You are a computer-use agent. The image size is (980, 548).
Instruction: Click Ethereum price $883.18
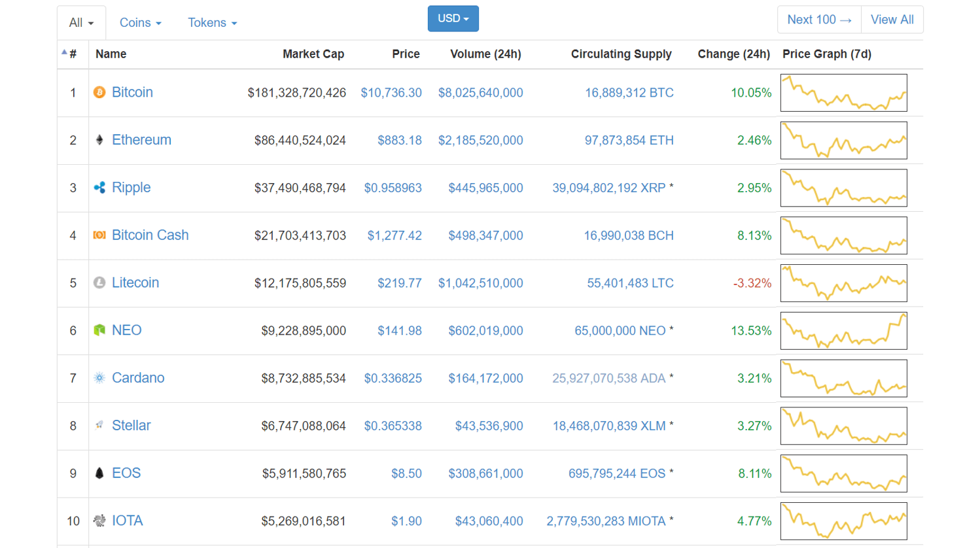pyautogui.click(x=400, y=141)
